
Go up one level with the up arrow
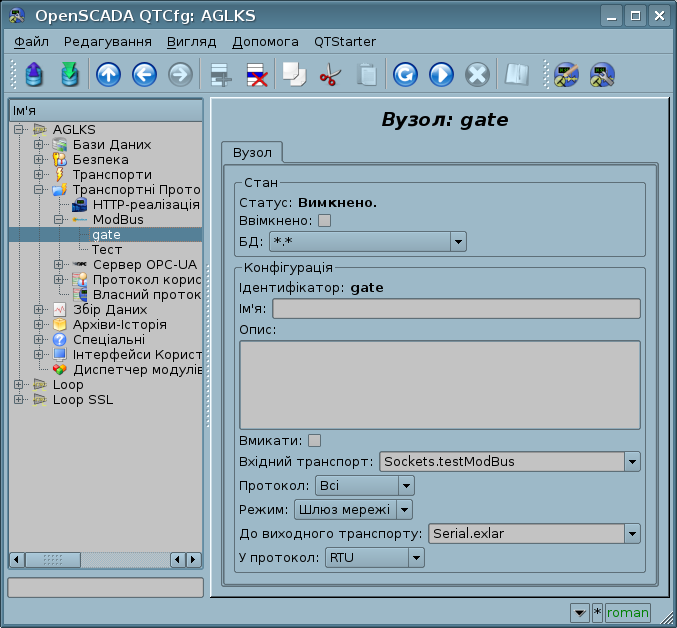pyautogui.click(x=108, y=75)
